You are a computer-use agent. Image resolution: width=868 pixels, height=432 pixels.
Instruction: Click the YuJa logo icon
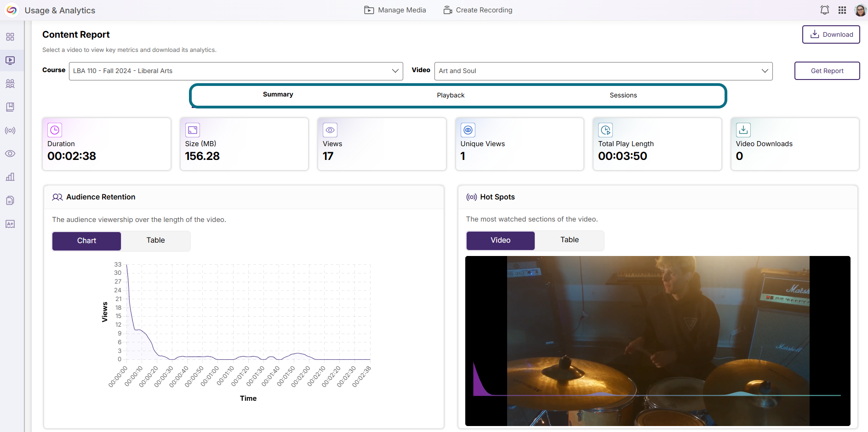[11, 10]
